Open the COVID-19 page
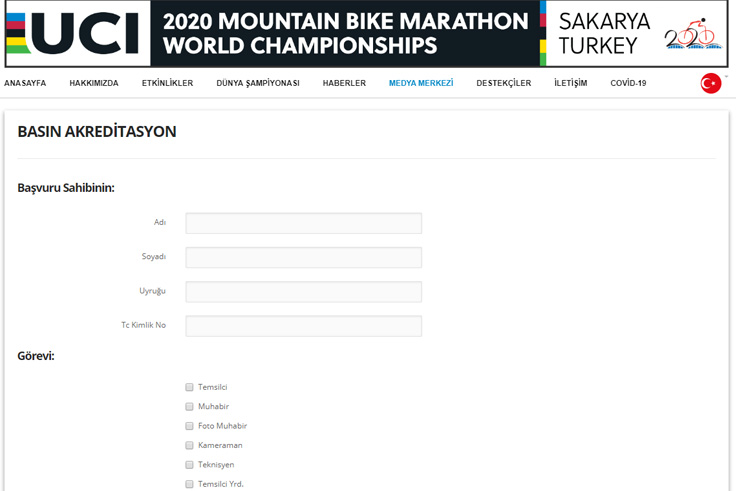 tap(629, 83)
